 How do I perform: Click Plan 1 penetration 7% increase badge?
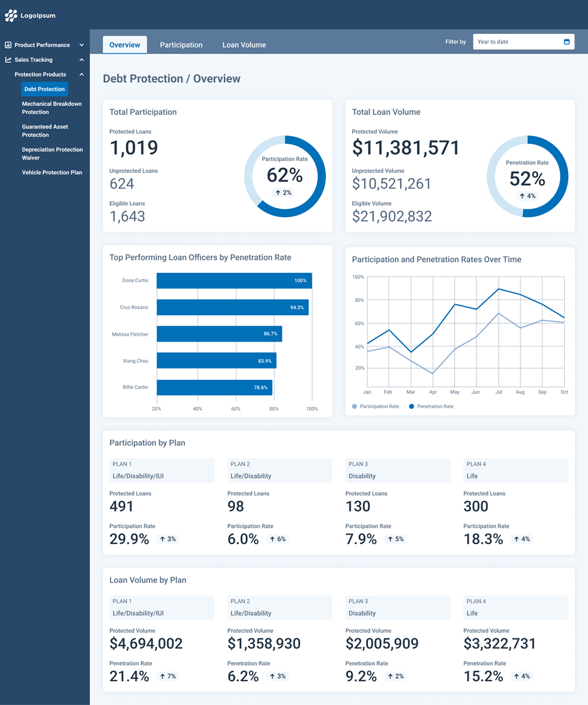pyautogui.click(x=168, y=676)
